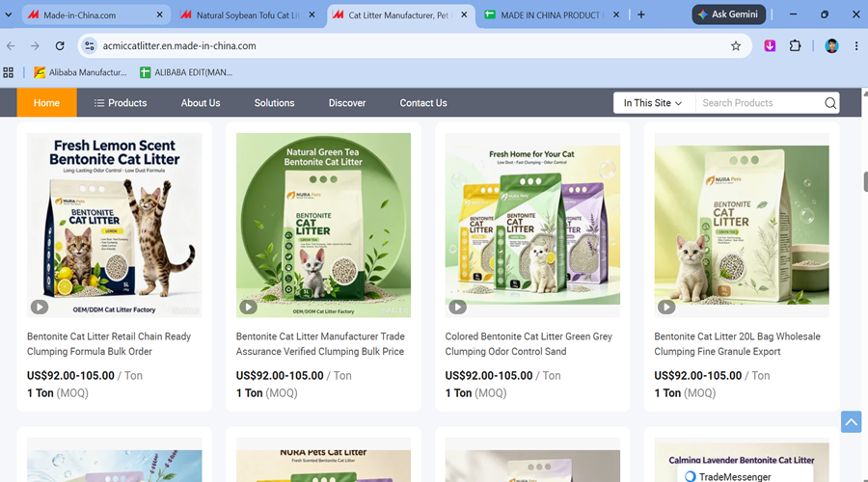Open Fresh Lemon Scent product image
Screen dimensions: 868x482
point(115,226)
